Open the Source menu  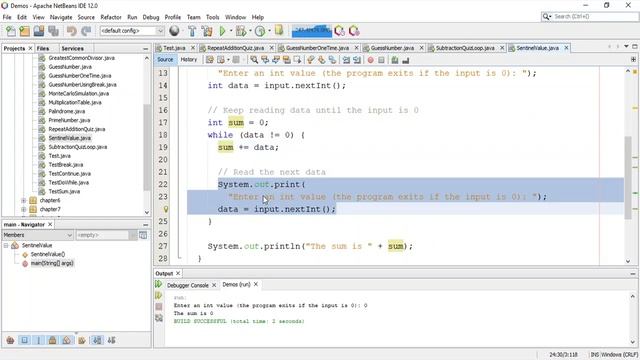pyautogui.click(x=86, y=17)
